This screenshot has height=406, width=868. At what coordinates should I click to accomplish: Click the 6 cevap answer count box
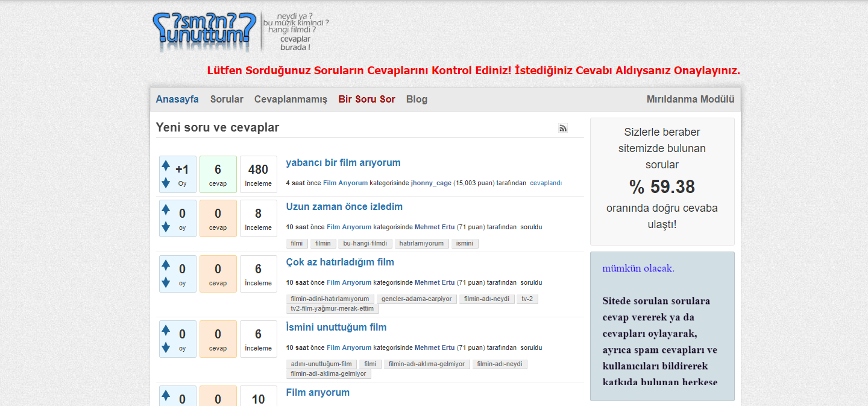point(218,174)
